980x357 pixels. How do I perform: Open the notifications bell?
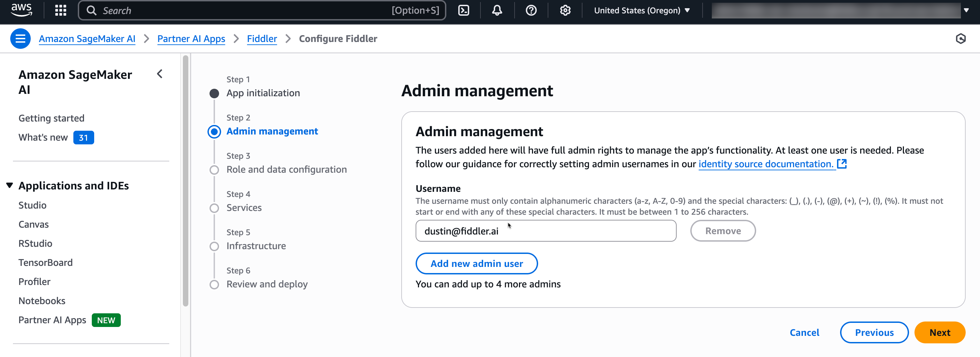pos(496,10)
